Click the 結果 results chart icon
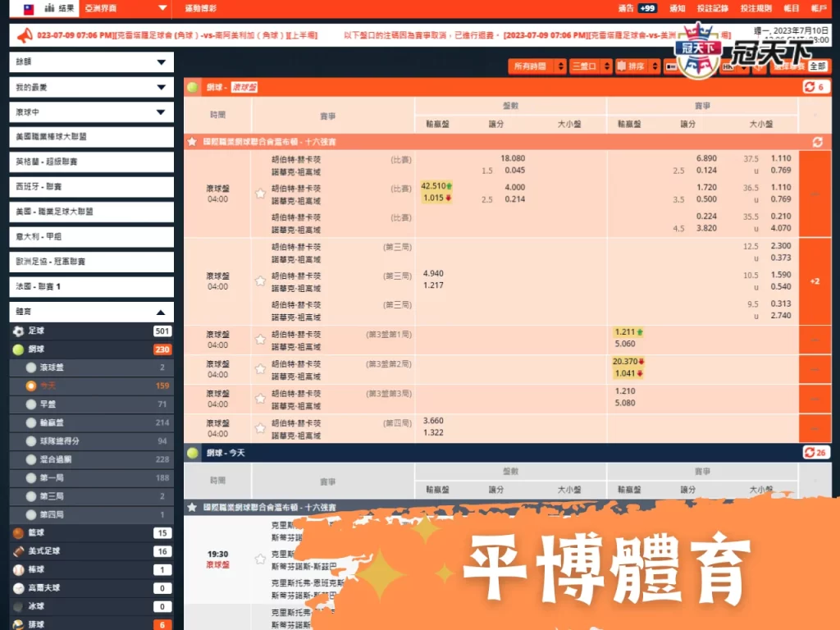Screen dimensions: 840x630 tap(49, 10)
